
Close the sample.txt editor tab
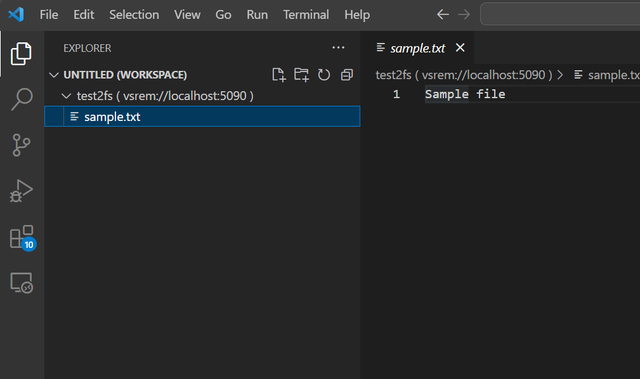click(460, 48)
